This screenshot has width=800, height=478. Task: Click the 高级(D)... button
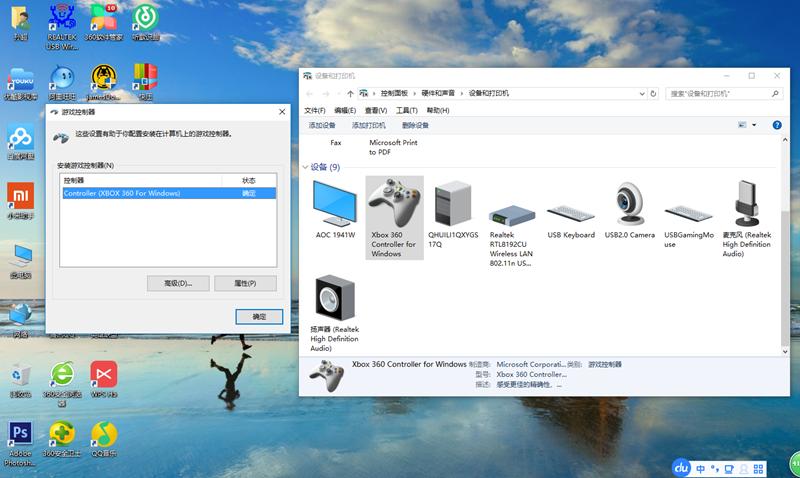point(178,283)
